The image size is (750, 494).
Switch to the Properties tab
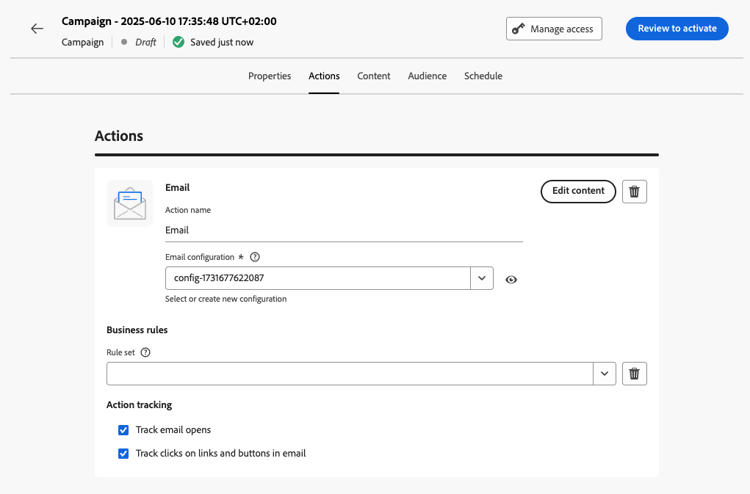click(x=269, y=76)
